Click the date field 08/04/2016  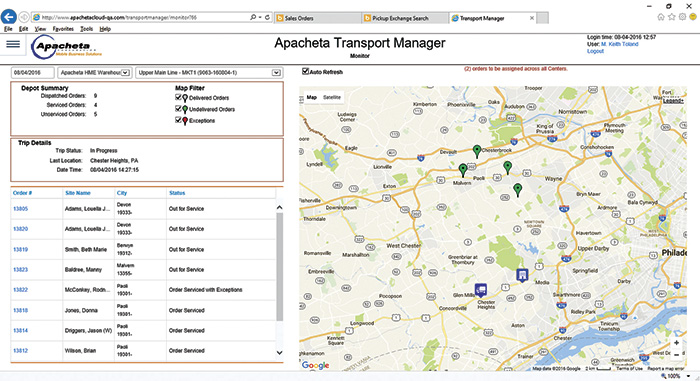(33, 72)
